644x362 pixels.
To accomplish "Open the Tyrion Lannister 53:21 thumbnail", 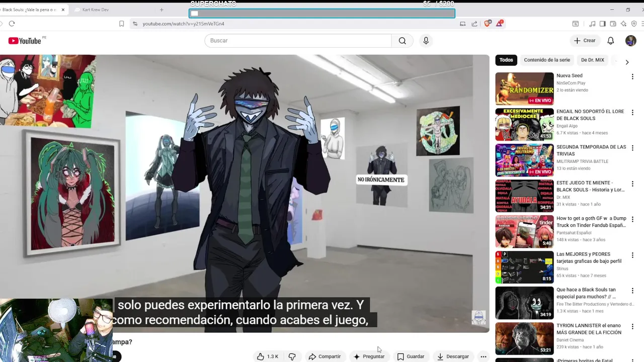I will pyautogui.click(x=524, y=338).
